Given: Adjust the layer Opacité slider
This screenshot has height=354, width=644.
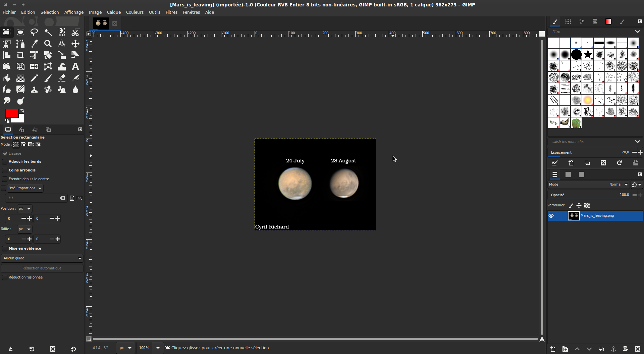Looking at the screenshot, I should (590, 195).
